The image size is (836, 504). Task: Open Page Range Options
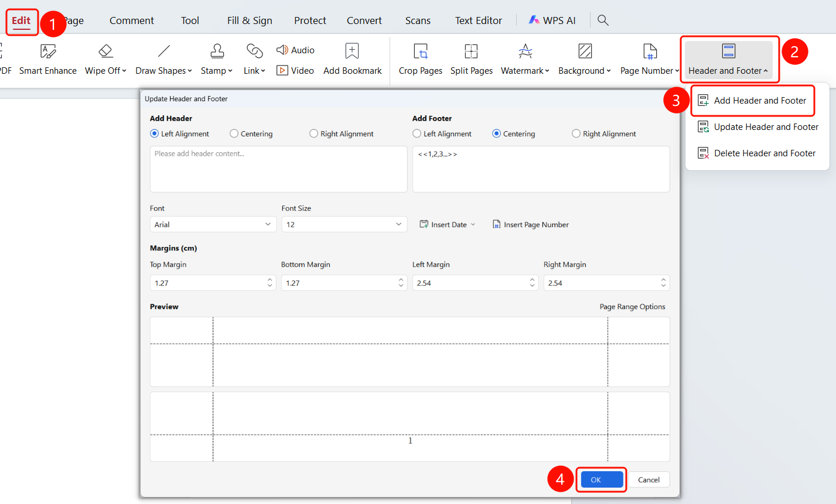click(633, 307)
